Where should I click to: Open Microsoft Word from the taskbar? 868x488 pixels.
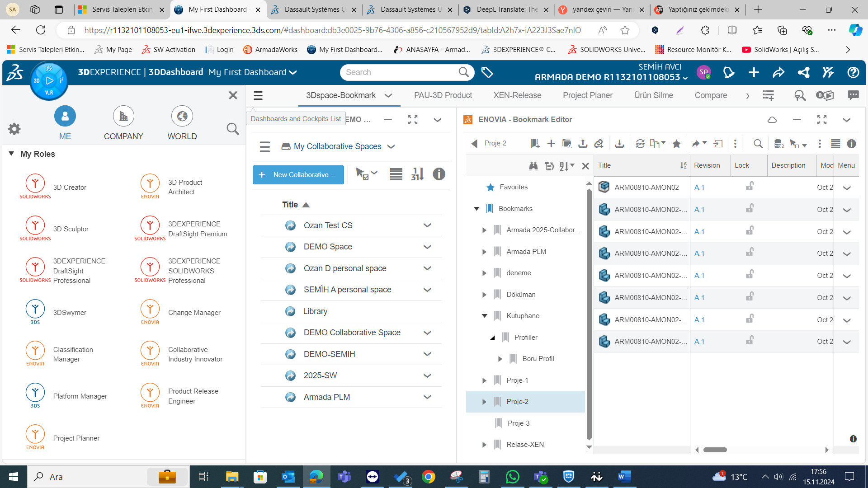coord(624,477)
